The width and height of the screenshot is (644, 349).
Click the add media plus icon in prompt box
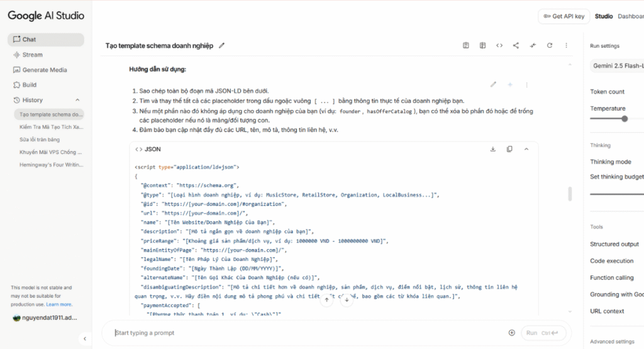(511, 333)
